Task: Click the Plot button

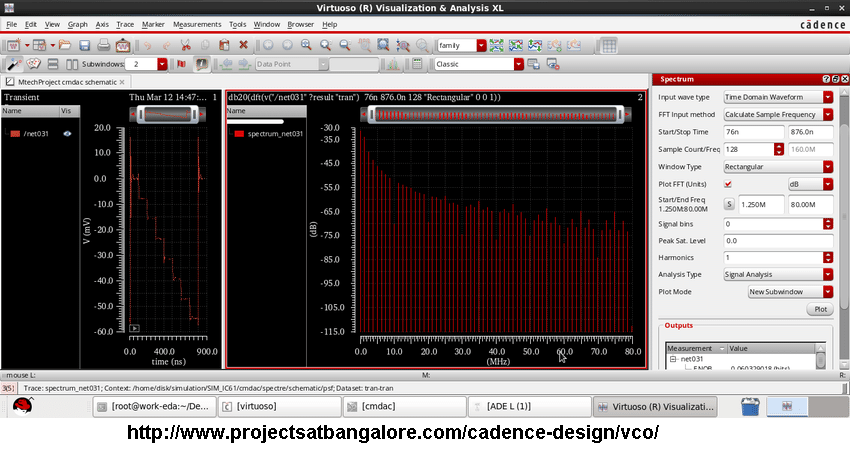Action: 820,309
